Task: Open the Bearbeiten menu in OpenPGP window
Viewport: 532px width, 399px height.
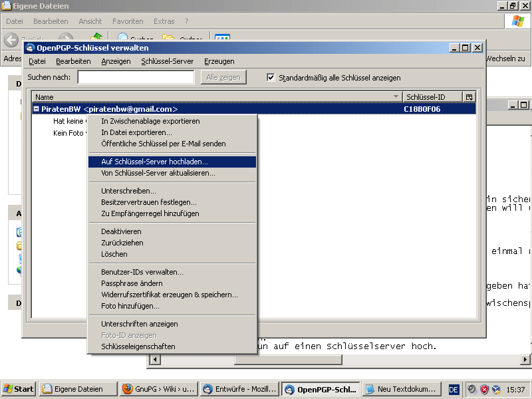Action: point(73,61)
